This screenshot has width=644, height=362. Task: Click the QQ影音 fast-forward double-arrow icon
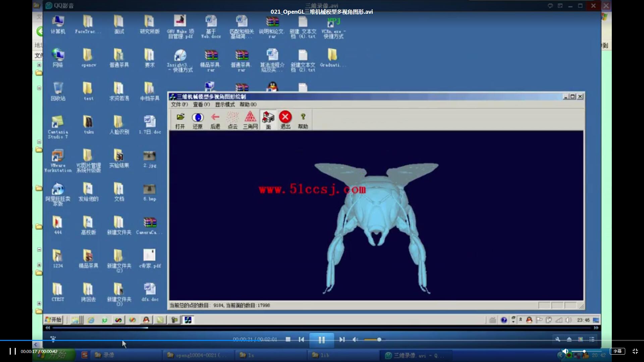point(596,328)
